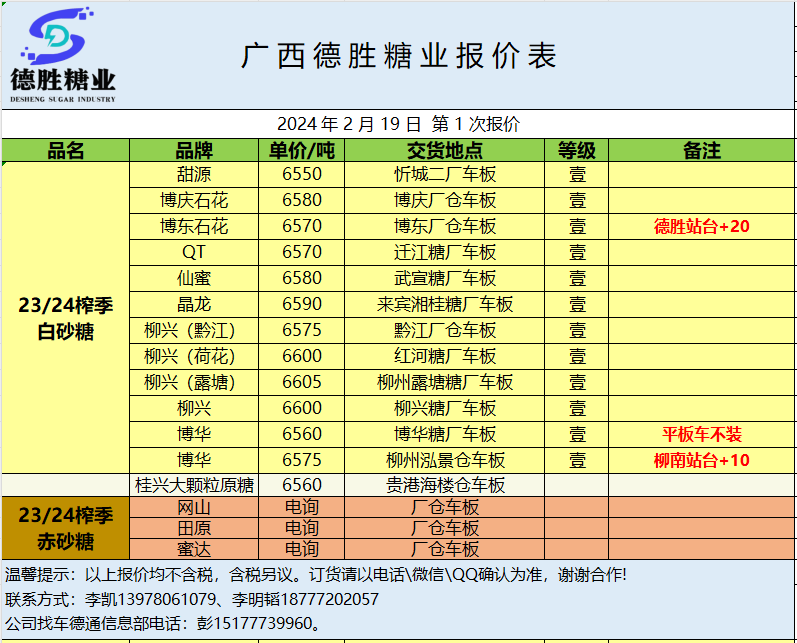The height and width of the screenshot is (643, 797).
Task: Select the 甜源 brand cell
Action: [194, 174]
